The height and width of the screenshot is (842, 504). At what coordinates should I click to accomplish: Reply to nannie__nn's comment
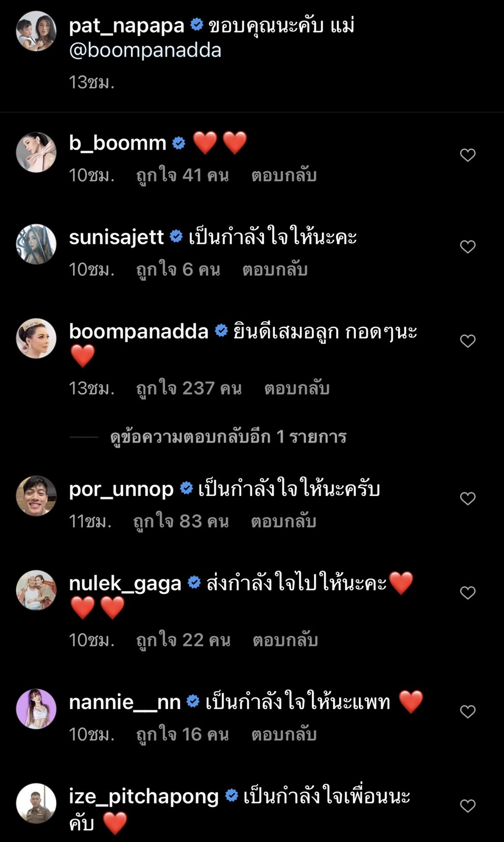[x=284, y=734]
